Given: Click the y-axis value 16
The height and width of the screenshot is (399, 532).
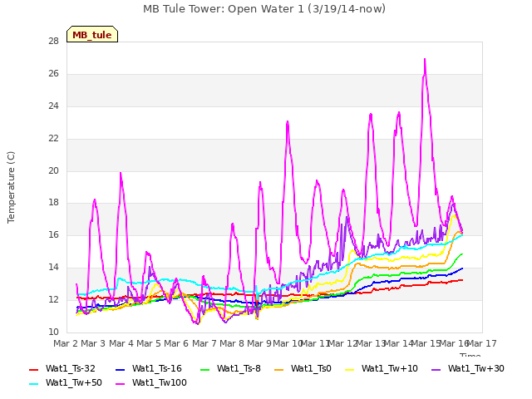Looking at the screenshot, I should [x=53, y=234].
